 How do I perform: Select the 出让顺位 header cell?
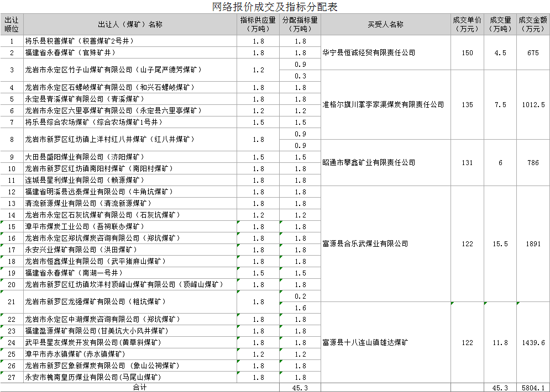12,24
